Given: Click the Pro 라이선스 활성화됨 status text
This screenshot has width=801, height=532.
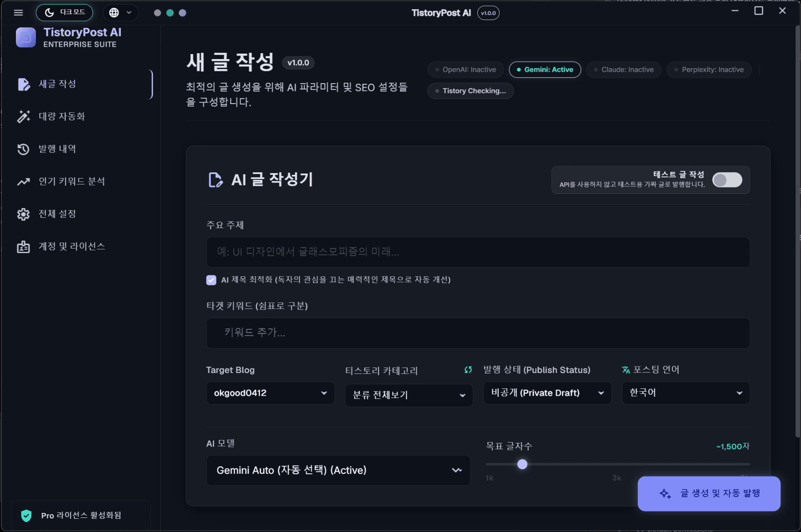Looking at the screenshot, I should 81,516.
